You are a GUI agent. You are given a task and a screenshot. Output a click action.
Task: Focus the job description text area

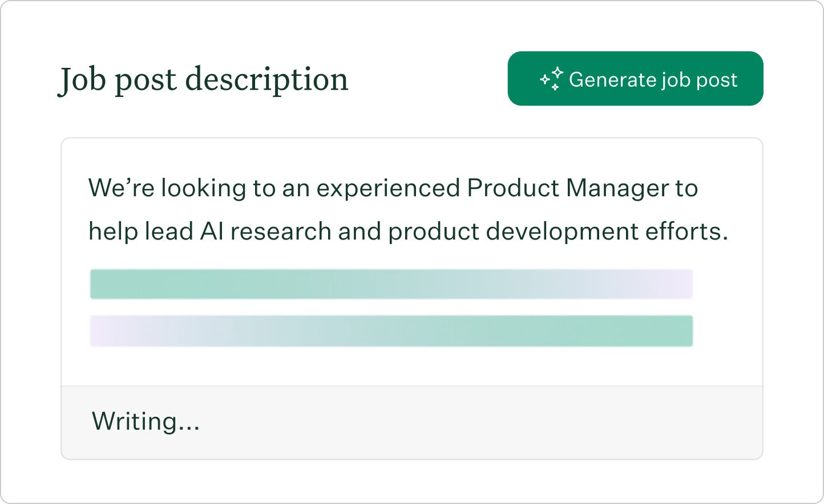tap(412, 262)
